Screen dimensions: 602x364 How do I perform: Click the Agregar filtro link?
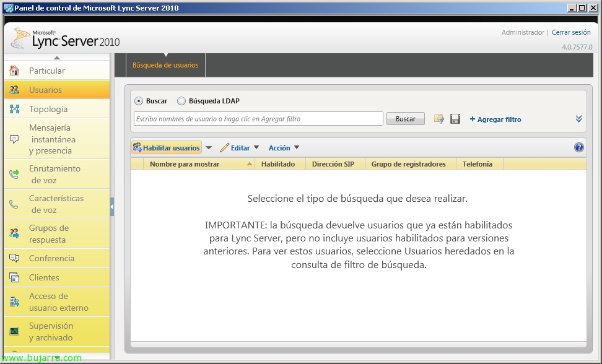tap(495, 119)
